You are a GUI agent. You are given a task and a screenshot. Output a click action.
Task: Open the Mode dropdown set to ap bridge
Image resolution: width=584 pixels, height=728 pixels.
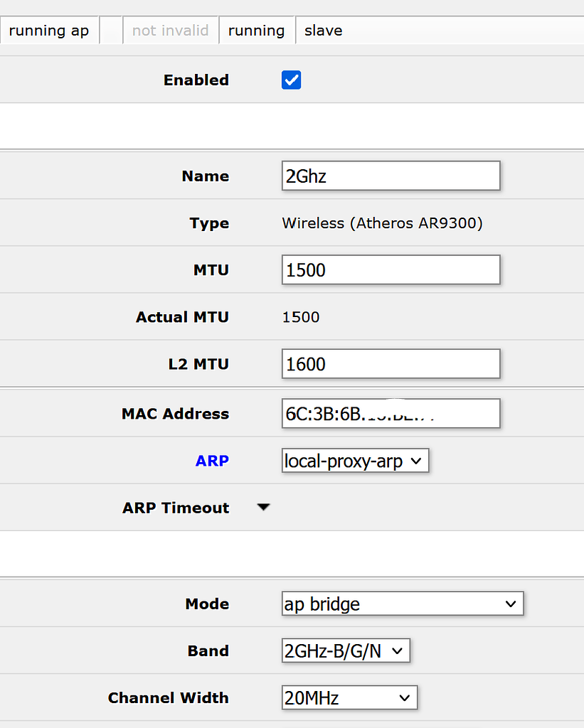(x=402, y=604)
